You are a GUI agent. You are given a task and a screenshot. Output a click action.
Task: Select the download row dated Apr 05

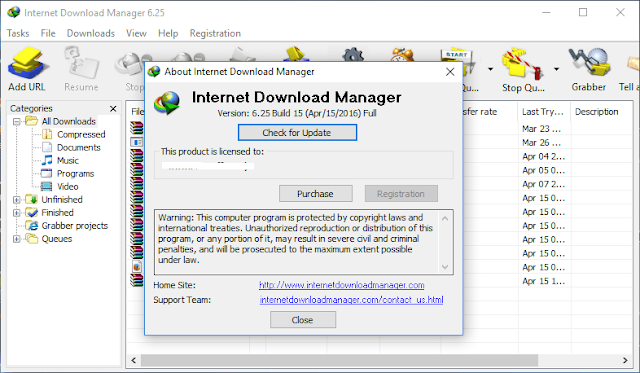pyautogui.click(x=543, y=171)
